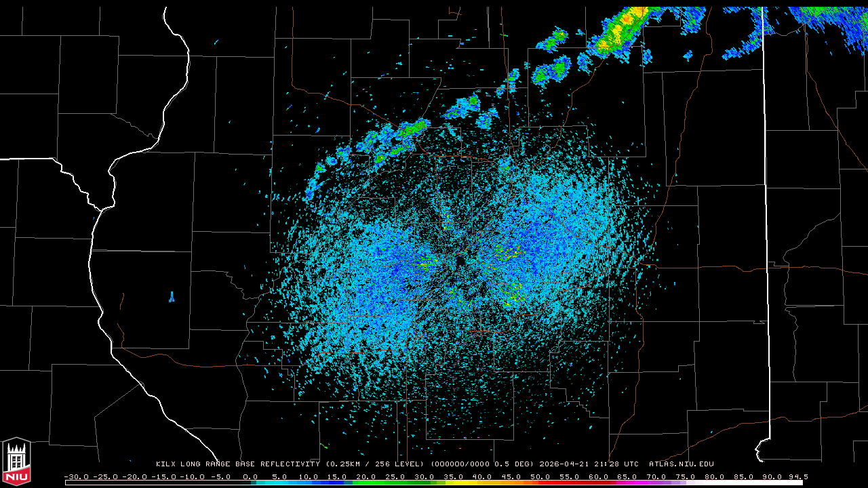Select the 'KILX LONG RANGE BASE REFLECTIVITY' title text
The width and height of the screenshot is (868, 488).
tap(238, 464)
